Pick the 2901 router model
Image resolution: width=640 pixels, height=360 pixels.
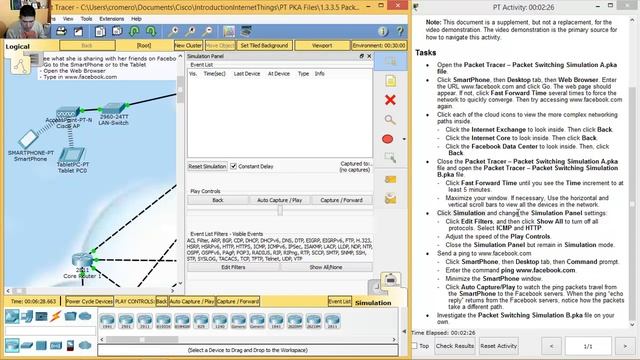(x=126, y=321)
